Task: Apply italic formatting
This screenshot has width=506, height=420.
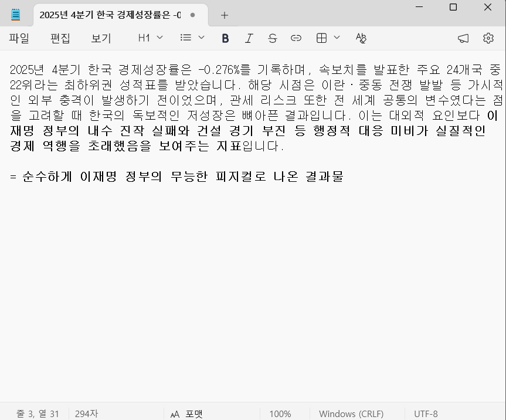Action: point(249,38)
